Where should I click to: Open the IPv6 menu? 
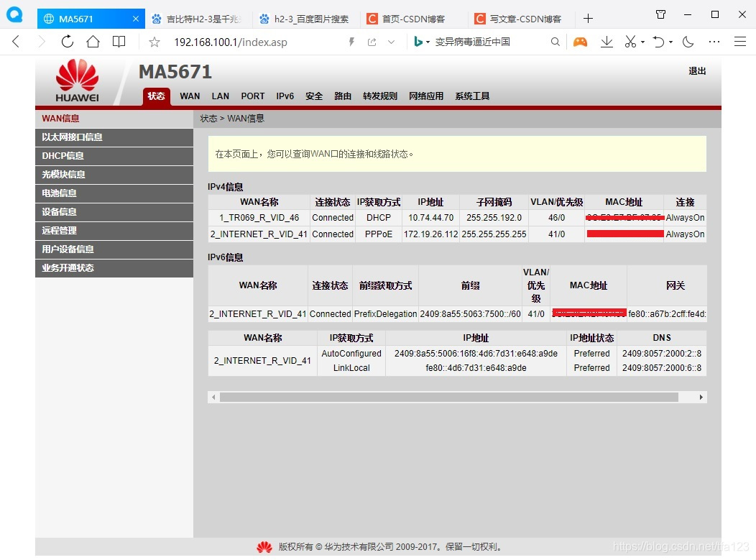tap(285, 96)
